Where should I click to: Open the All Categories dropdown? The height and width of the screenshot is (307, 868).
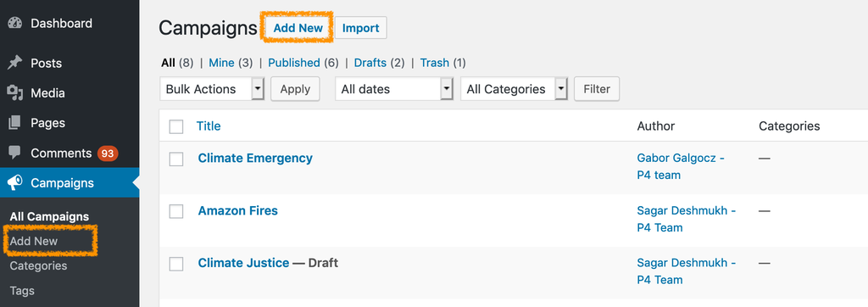pyautogui.click(x=514, y=89)
